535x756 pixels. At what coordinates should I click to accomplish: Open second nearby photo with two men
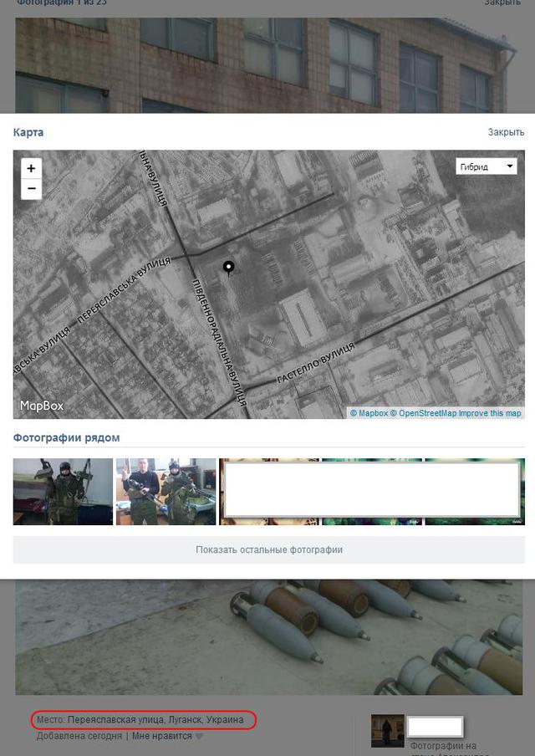[166, 492]
